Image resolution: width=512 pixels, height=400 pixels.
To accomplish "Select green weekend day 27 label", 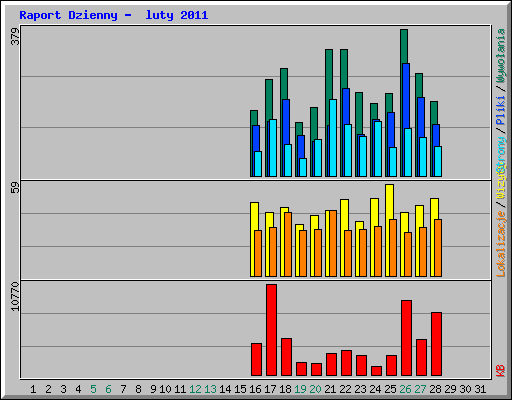I will tap(420, 389).
